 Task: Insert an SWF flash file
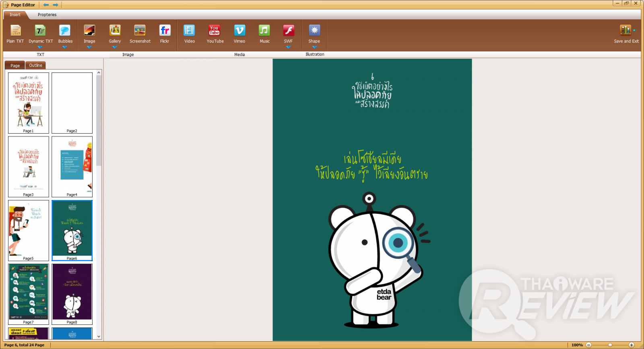coord(289,34)
